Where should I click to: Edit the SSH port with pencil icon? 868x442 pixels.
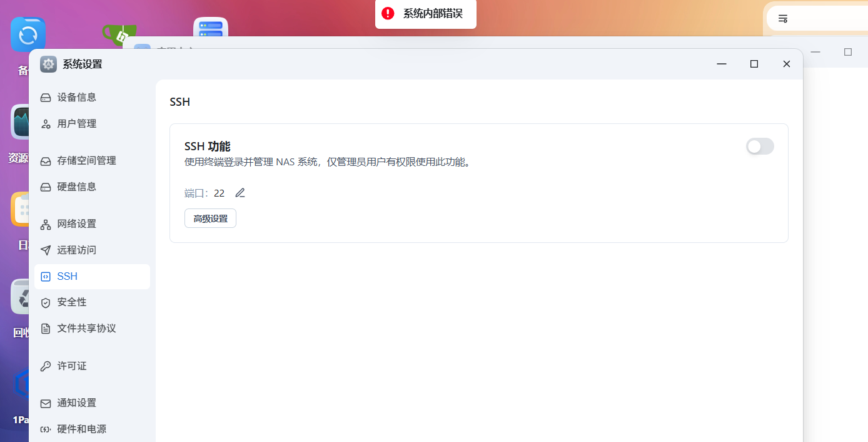pos(240,193)
